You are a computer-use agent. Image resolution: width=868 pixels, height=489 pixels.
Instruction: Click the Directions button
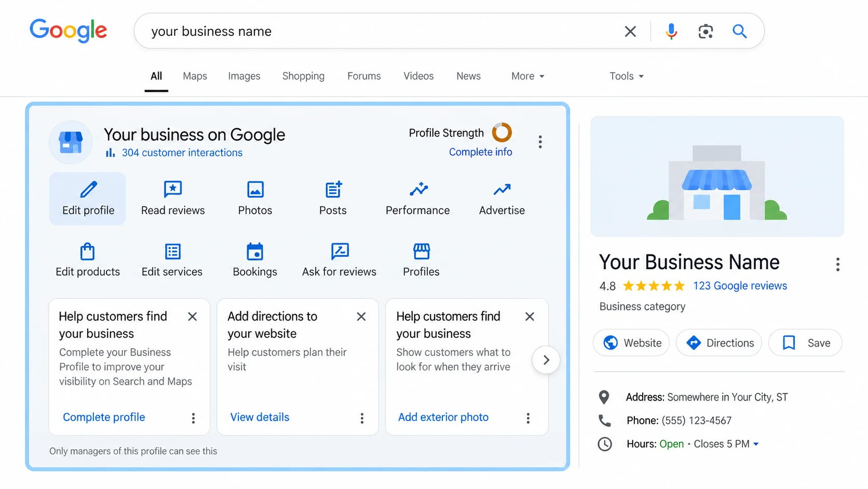click(x=719, y=343)
